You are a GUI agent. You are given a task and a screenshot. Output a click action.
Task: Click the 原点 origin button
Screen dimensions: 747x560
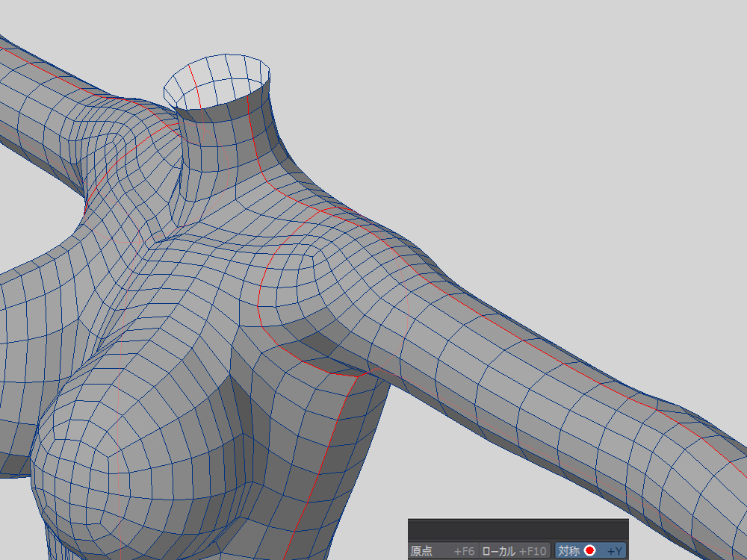point(421,551)
